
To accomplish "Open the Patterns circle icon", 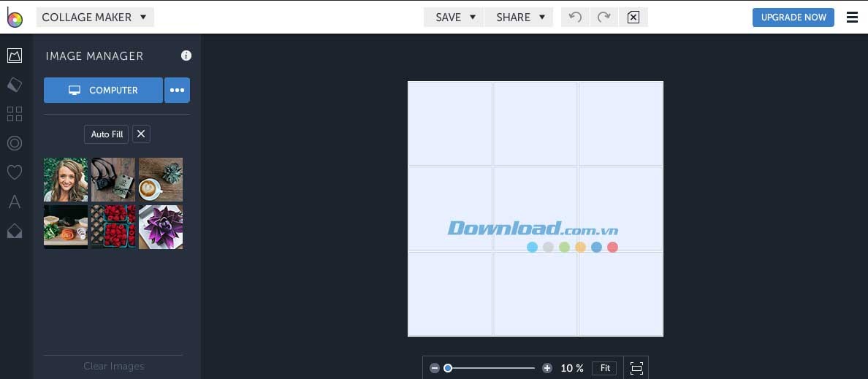I will pos(15,143).
